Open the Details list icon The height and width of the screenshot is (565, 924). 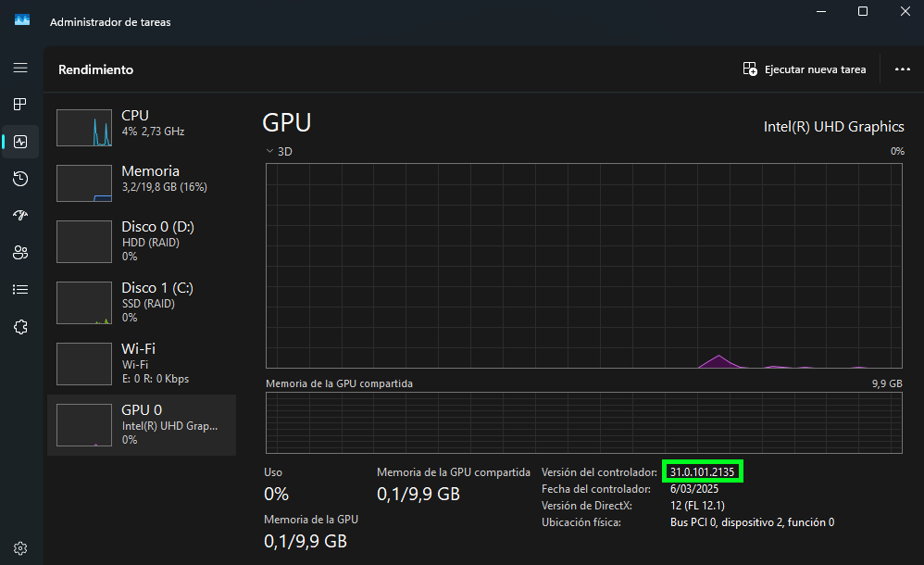coord(20,289)
